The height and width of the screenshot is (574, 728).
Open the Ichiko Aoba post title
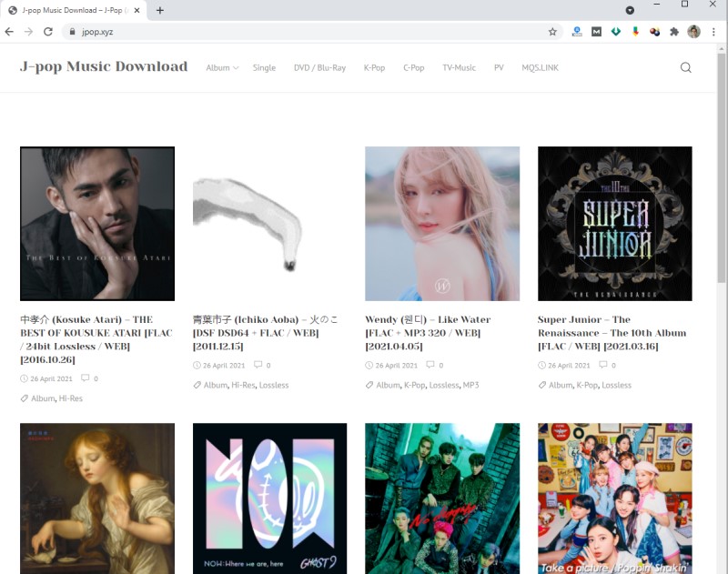265,333
